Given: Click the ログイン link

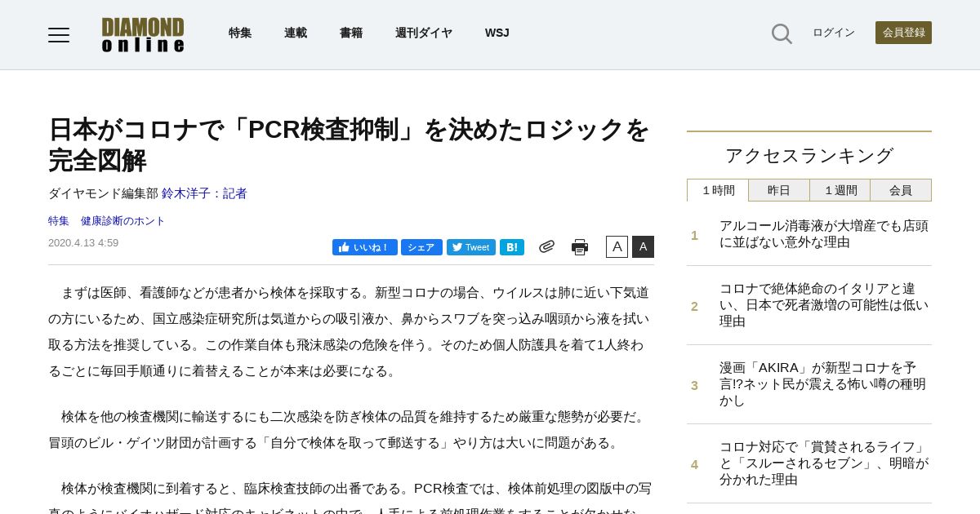Looking at the screenshot, I should 834,33.
